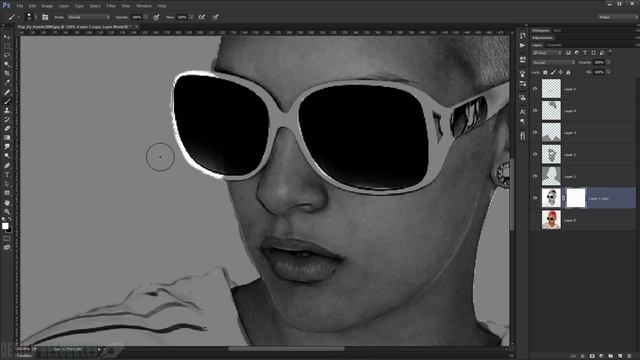Click the Create new layer button
The height and width of the screenshot is (360, 640).
620,356
